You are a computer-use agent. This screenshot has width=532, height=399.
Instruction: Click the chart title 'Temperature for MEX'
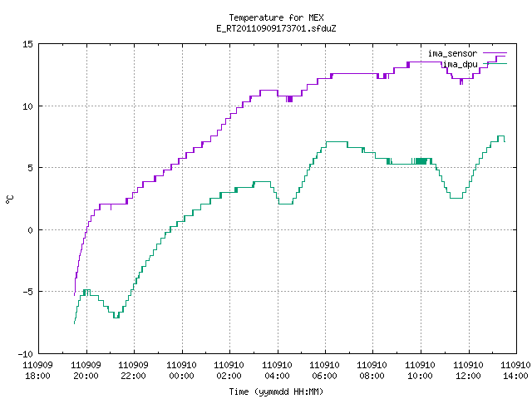[x=276, y=17]
